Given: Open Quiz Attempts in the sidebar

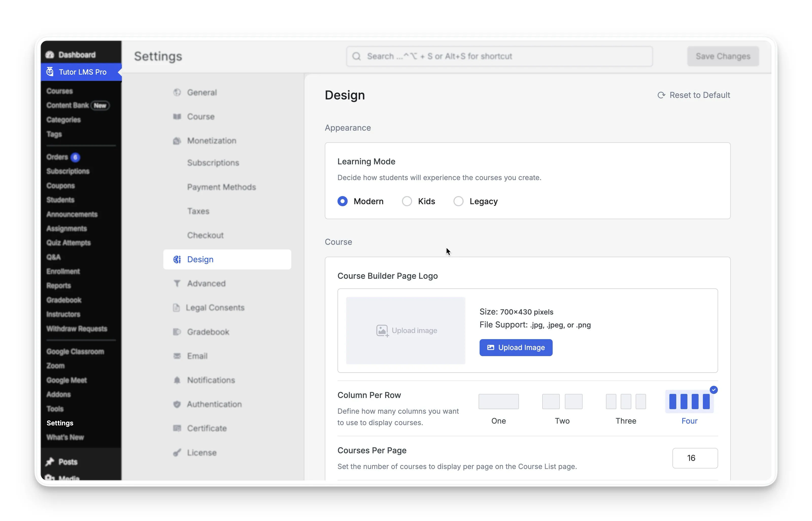Looking at the screenshot, I should pyautogui.click(x=68, y=243).
